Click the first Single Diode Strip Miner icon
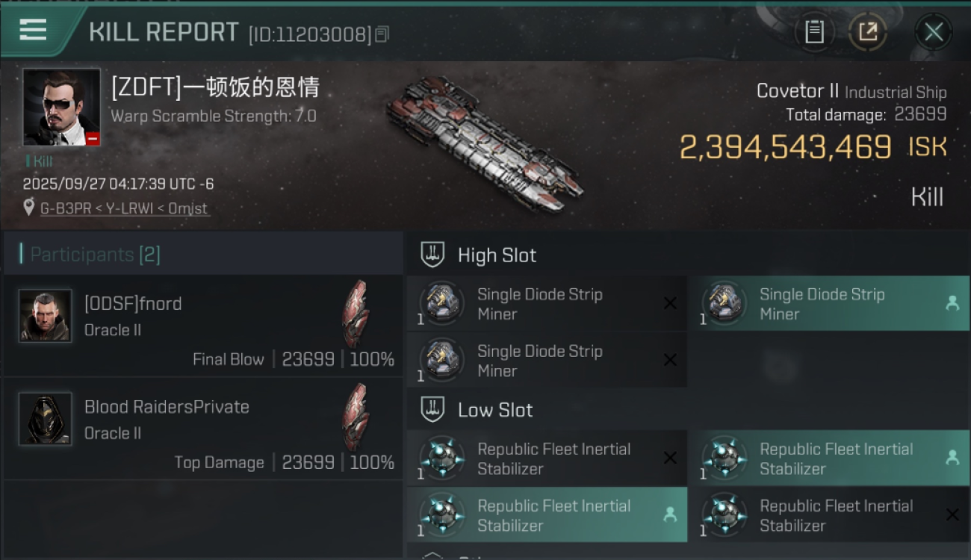 tap(441, 302)
